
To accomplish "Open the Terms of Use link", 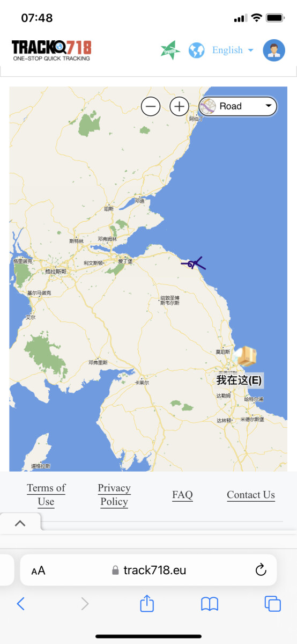I will (46, 494).
